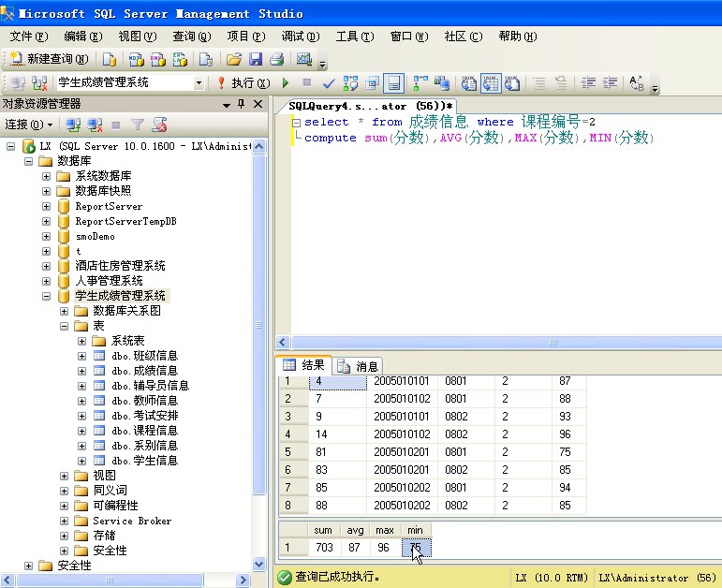Image resolution: width=722 pixels, height=588 pixels.
Task: Click the Print icon in toolbar
Action: (x=277, y=59)
